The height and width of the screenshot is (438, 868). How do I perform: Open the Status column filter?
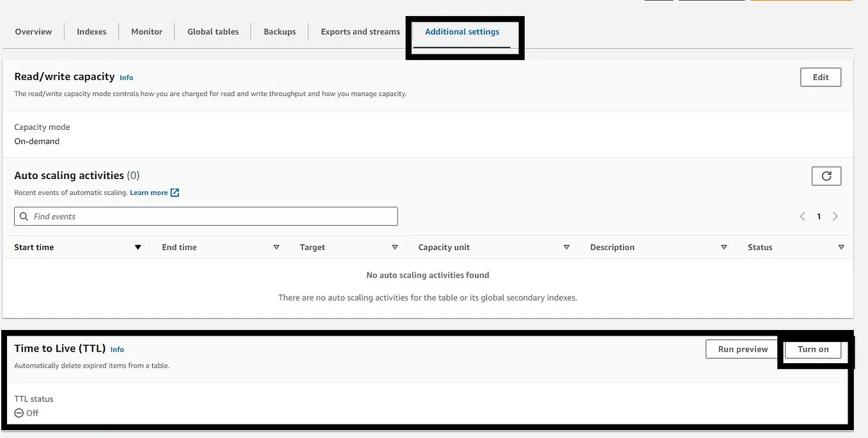click(x=841, y=247)
